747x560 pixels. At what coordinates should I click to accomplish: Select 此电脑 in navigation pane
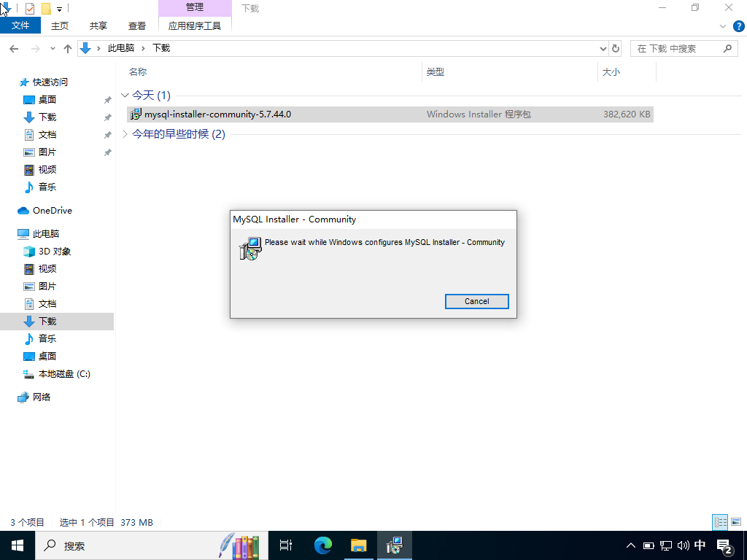click(x=46, y=234)
